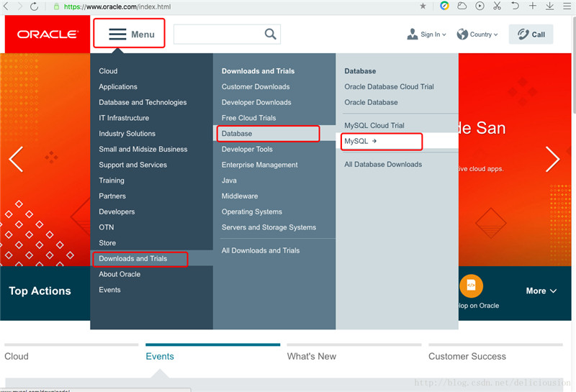Open a new tab with the plus icon
The width and height of the screenshot is (576, 392).
click(x=532, y=6)
